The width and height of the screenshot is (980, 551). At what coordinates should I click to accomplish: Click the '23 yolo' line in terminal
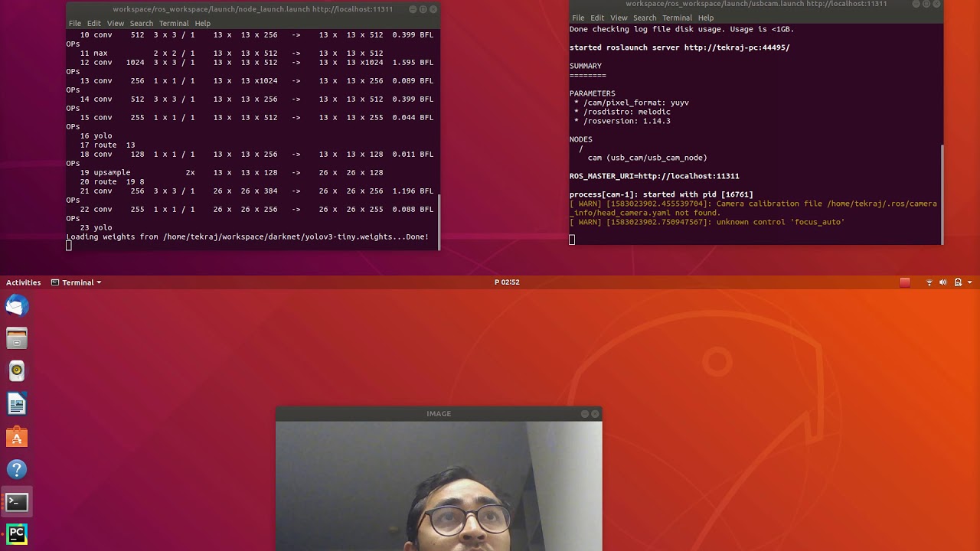click(96, 227)
